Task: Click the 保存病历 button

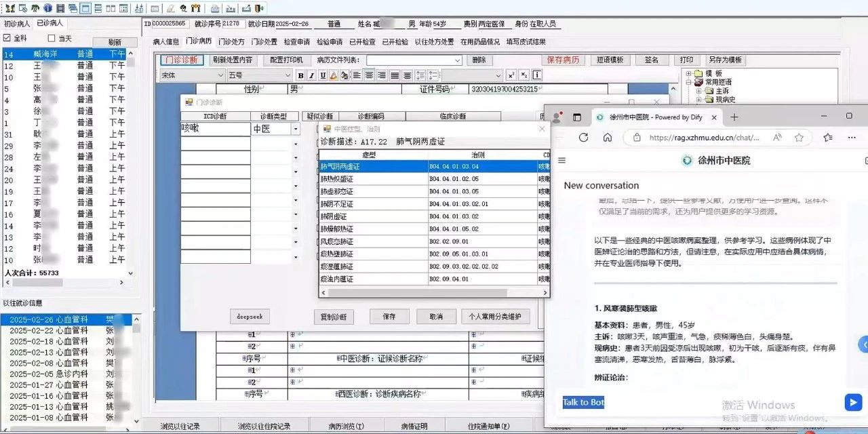Action: pyautogui.click(x=563, y=60)
